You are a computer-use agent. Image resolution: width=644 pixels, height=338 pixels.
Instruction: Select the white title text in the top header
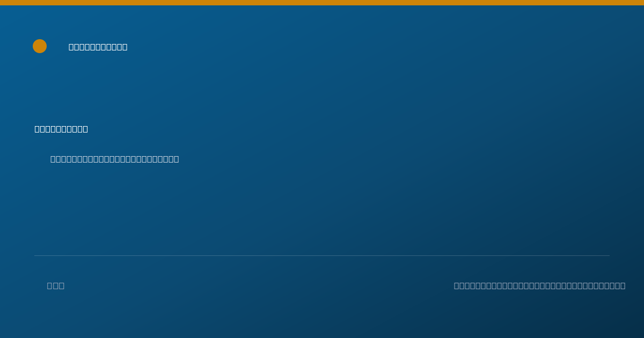tap(98, 47)
